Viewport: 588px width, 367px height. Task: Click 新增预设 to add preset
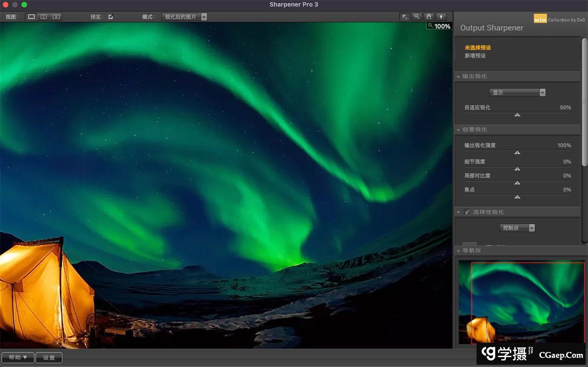click(x=475, y=56)
